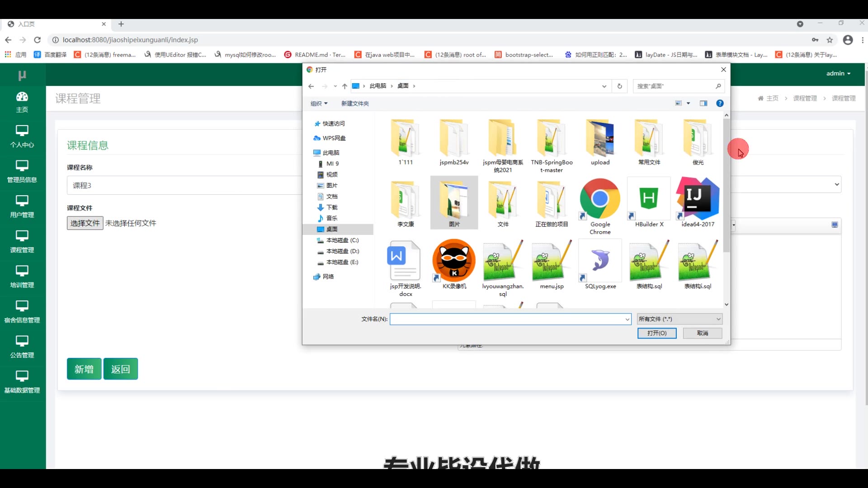
Task: Select the HBuilder X shortcut
Action: pyautogui.click(x=649, y=203)
